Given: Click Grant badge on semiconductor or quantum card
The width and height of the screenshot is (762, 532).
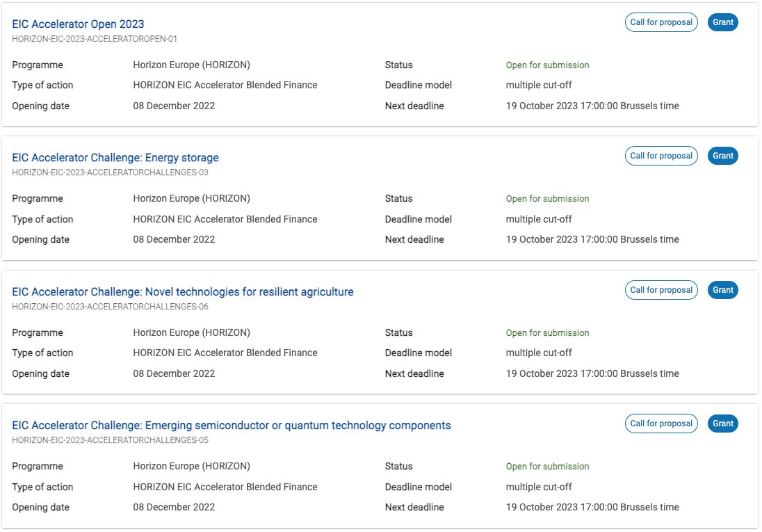Looking at the screenshot, I should pyautogui.click(x=722, y=424).
